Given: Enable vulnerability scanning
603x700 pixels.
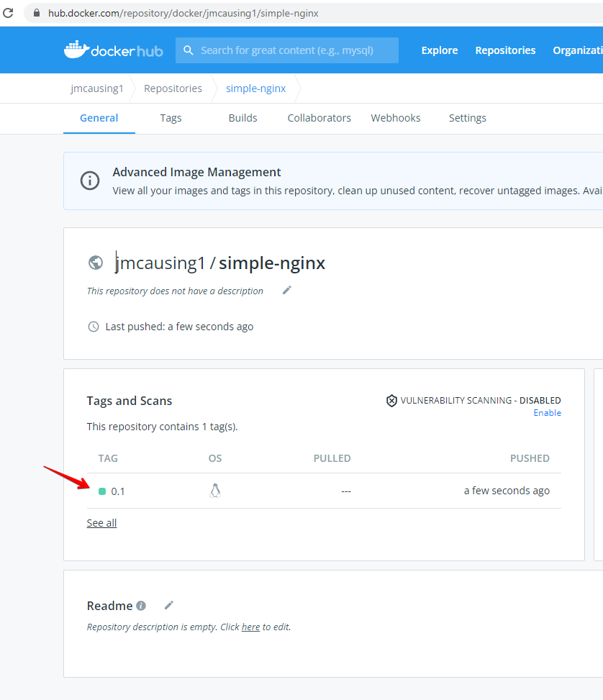Looking at the screenshot, I should 547,413.
